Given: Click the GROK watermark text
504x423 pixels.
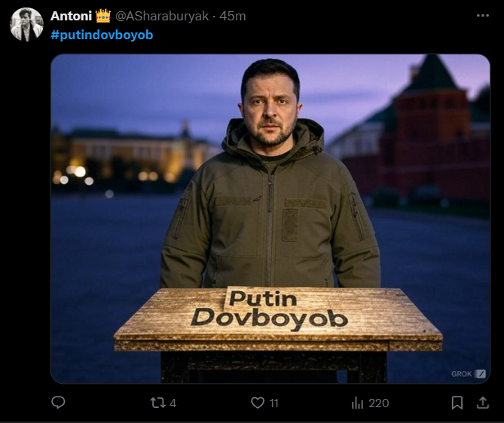Looking at the screenshot, I should [x=462, y=374].
